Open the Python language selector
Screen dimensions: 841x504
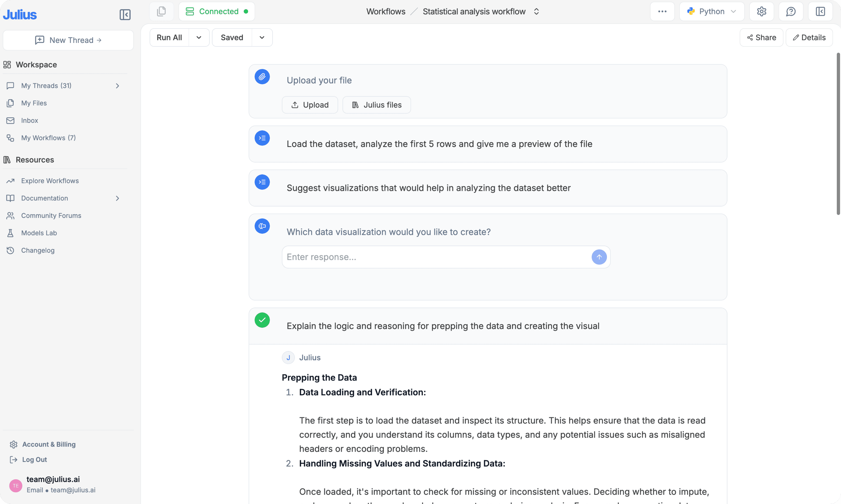point(712,11)
